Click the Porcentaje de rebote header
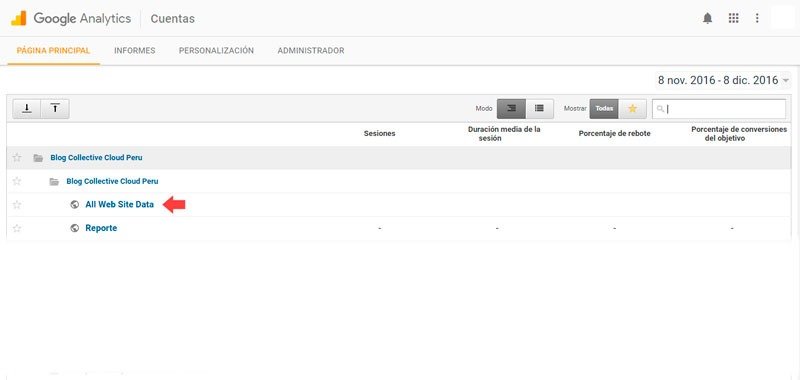This screenshot has height=380, width=800. (615, 134)
